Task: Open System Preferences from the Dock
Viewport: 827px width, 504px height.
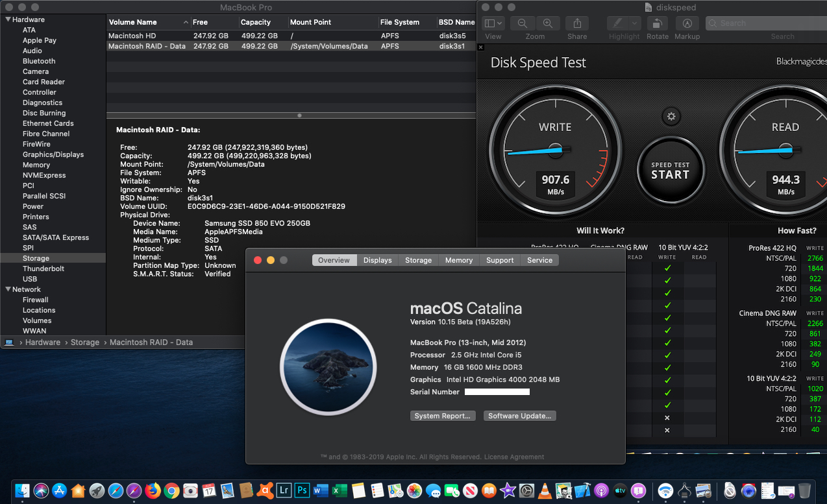Action: (526, 490)
